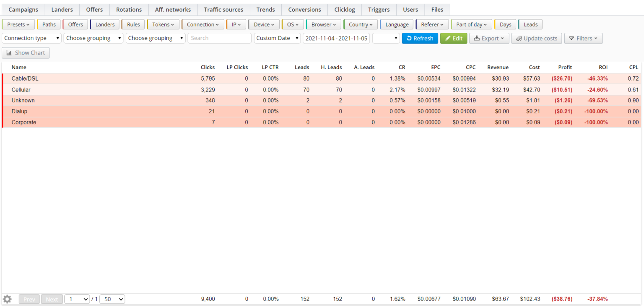This screenshot has height=308, width=644.
Task: Expand the Presets dropdown
Action: point(18,24)
